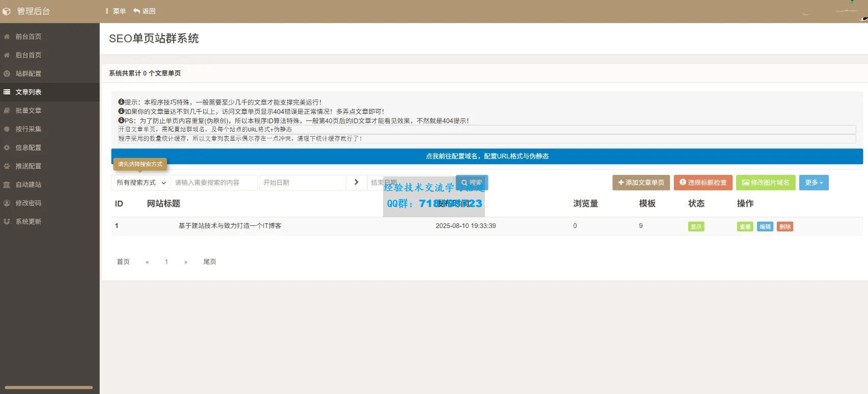The width and height of the screenshot is (868, 394).
Task: Click the 编辑 button for article 1
Action: (765, 227)
